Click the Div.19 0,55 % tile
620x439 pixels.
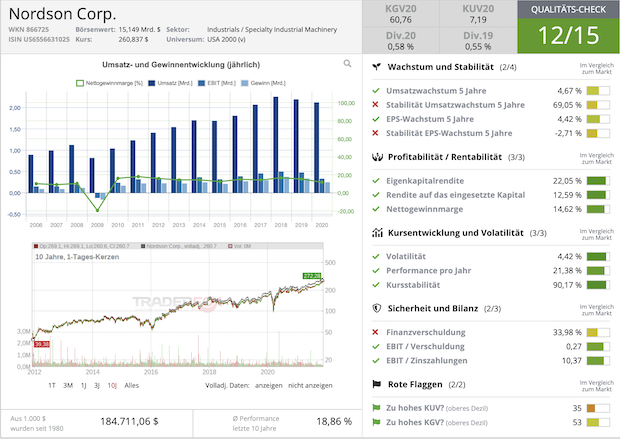tap(478, 41)
